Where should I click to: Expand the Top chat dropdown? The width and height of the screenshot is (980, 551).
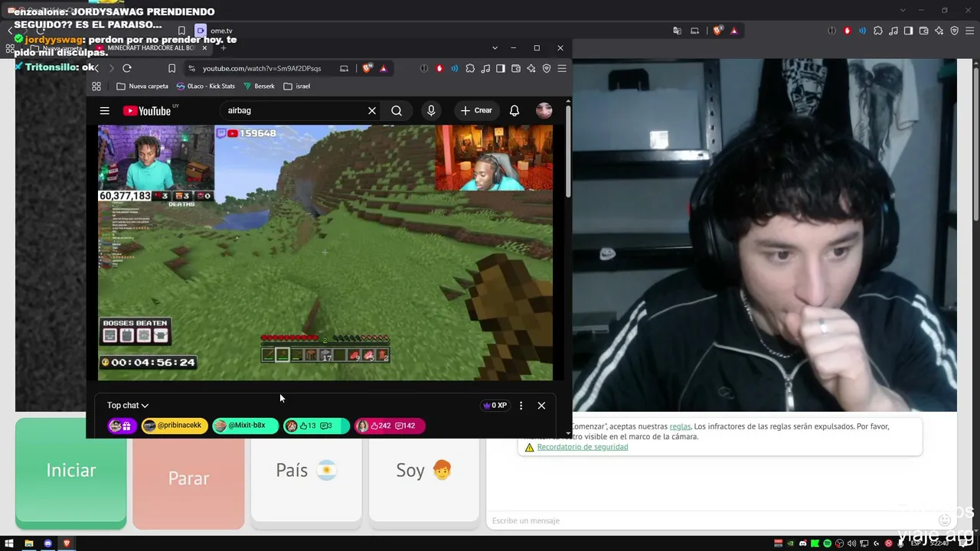coord(128,406)
